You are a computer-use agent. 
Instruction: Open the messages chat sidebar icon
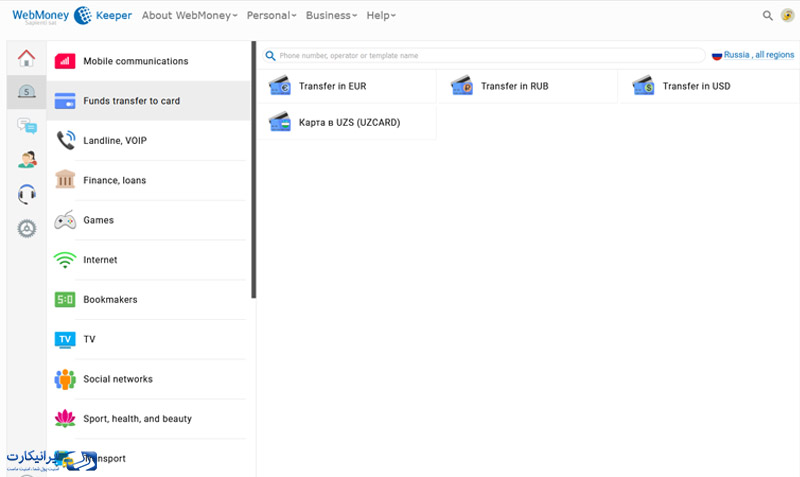tap(27, 125)
